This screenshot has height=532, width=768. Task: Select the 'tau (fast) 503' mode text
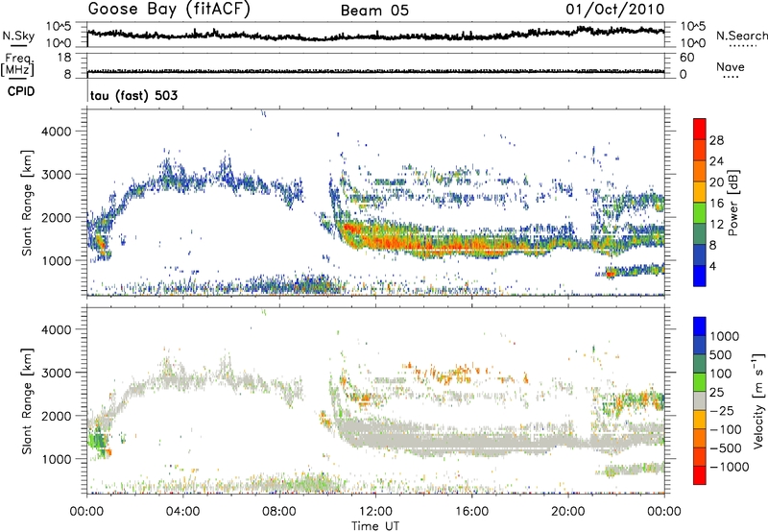(x=133, y=95)
